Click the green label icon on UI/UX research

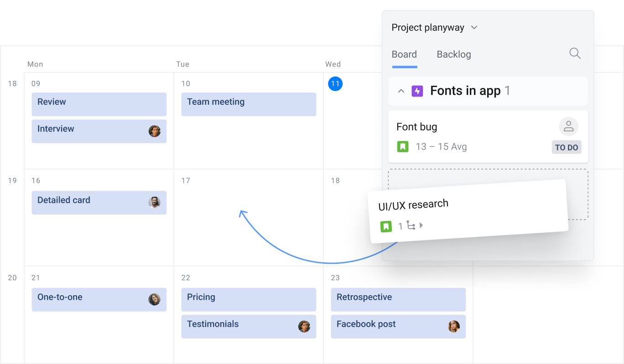coord(386,226)
